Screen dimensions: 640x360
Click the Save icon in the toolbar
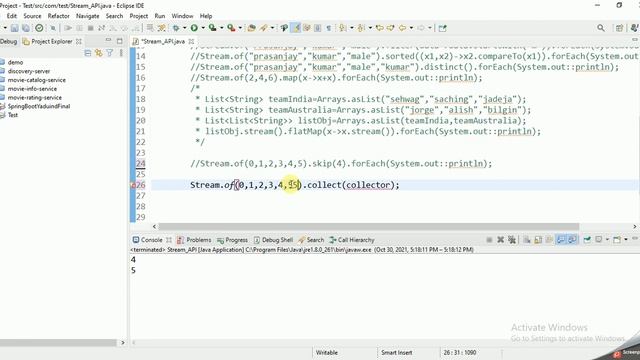click(14, 28)
